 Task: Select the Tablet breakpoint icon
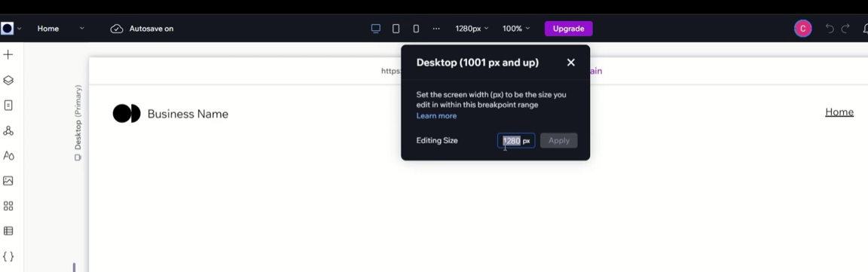396,28
